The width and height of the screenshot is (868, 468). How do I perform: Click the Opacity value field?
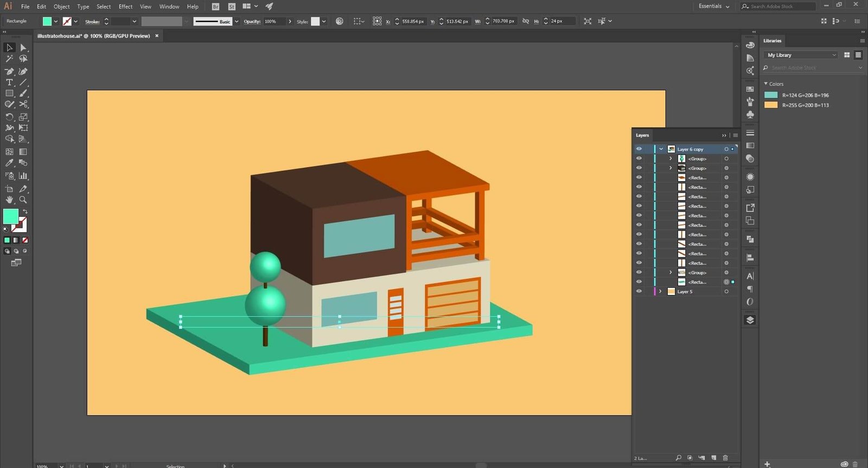point(273,21)
